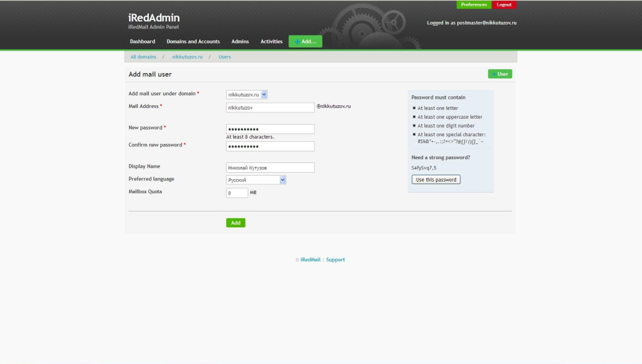This screenshot has height=364, width=642.
Task: Click the 'Mailbox Quota' label
Action: [145, 191]
